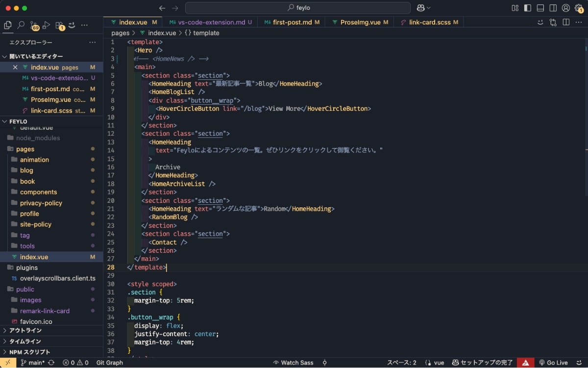Open Explorer panel more actions ellipsis
588x368 pixels.
[x=93, y=43]
